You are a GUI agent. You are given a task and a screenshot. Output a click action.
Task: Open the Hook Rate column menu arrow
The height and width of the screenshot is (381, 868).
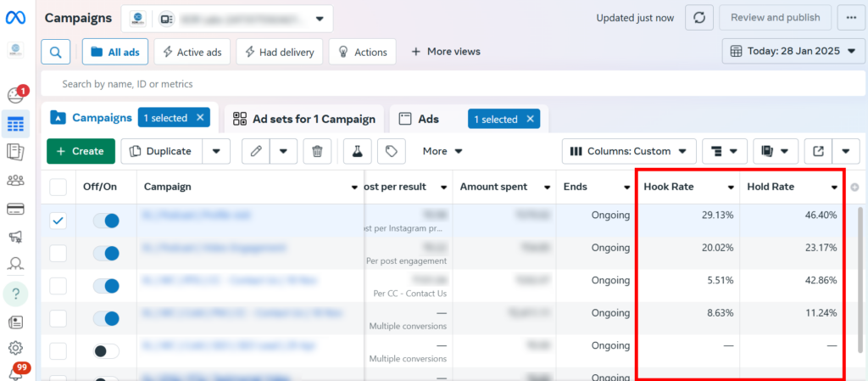[731, 188]
